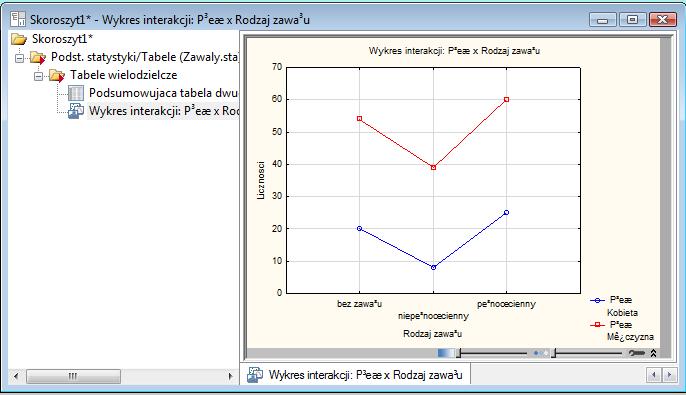Collapse the Podst. statystyki/Tabele tree node
686x395 pixels.
click(x=19, y=58)
